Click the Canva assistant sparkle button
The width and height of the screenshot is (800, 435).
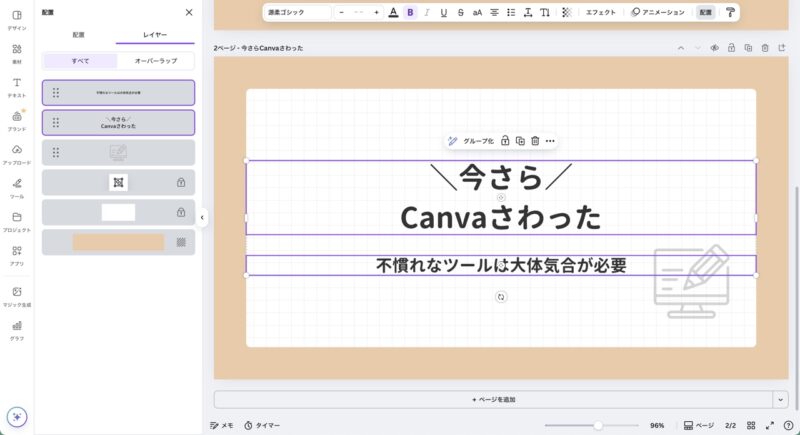pos(17,417)
